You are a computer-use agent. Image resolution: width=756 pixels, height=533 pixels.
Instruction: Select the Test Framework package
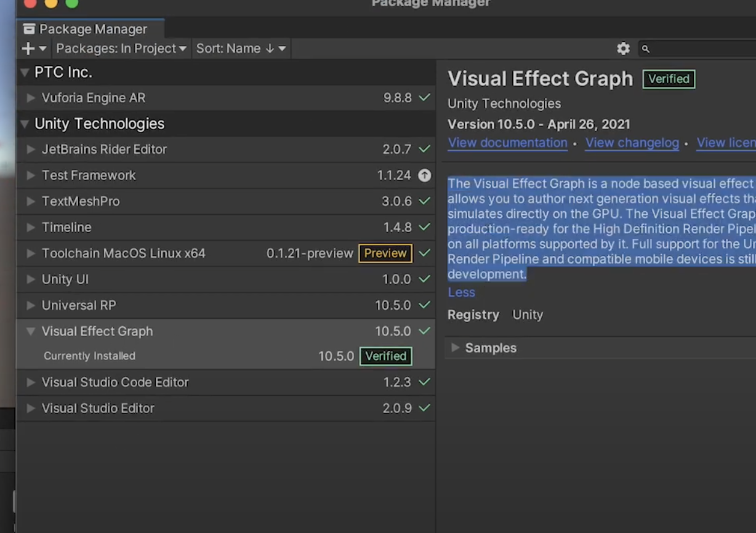[x=226, y=175]
